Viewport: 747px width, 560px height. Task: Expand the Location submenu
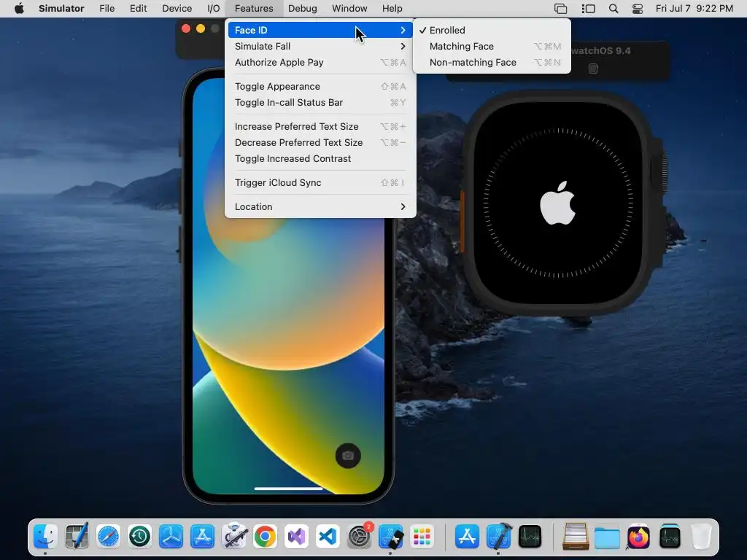[320, 206]
